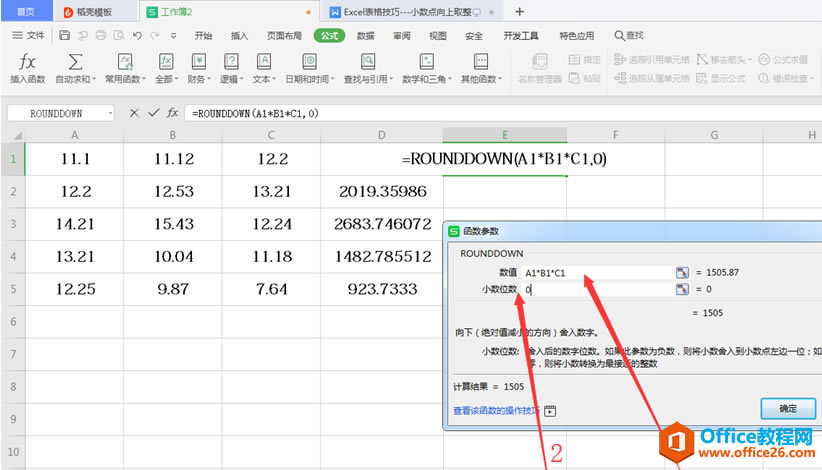Select cell containing 7.64
Viewport: 822px width, 470px height.
pyautogui.click(x=272, y=289)
